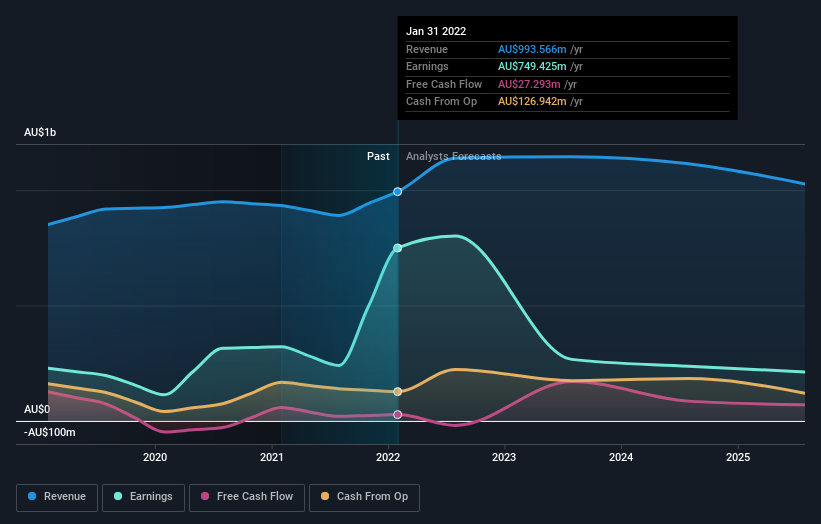Click the Earnings row label in tooltip

click(427, 66)
